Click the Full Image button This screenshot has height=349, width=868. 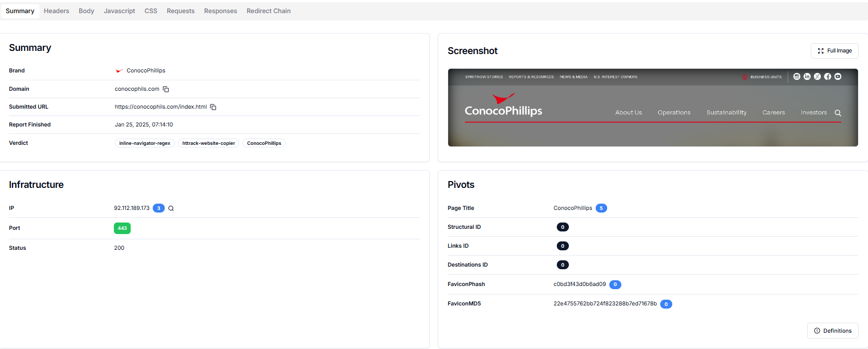tap(834, 51)
